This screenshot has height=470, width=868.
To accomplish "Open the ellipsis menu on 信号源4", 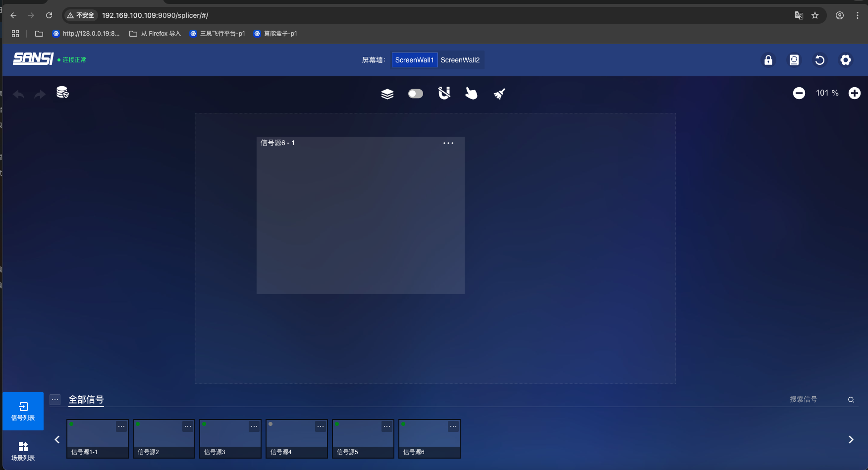I will pos(321,426).
